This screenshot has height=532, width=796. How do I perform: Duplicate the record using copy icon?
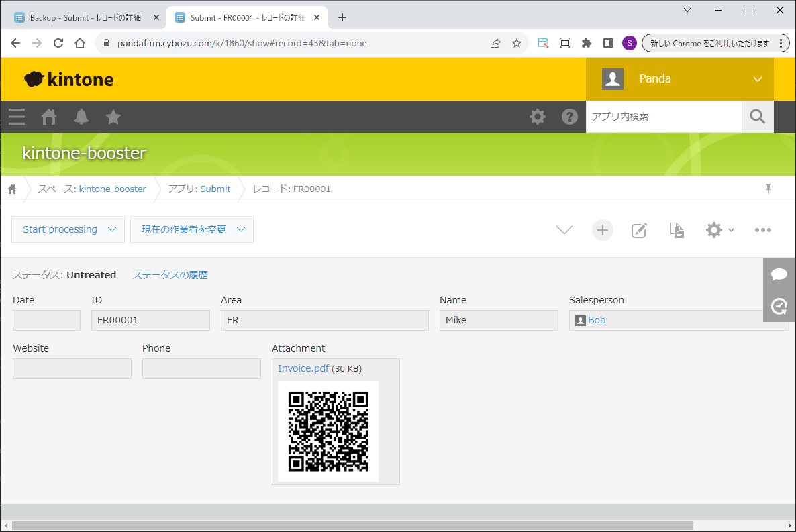(677, 230)
